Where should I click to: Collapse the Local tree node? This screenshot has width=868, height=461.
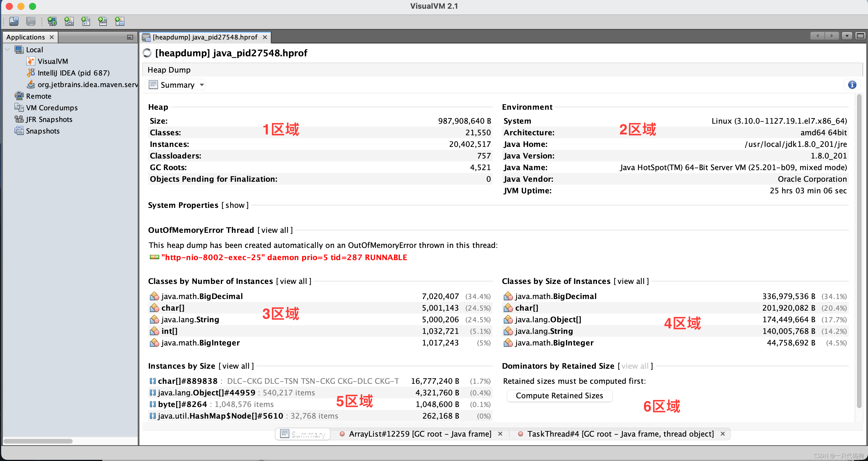[x=8, y=50]
